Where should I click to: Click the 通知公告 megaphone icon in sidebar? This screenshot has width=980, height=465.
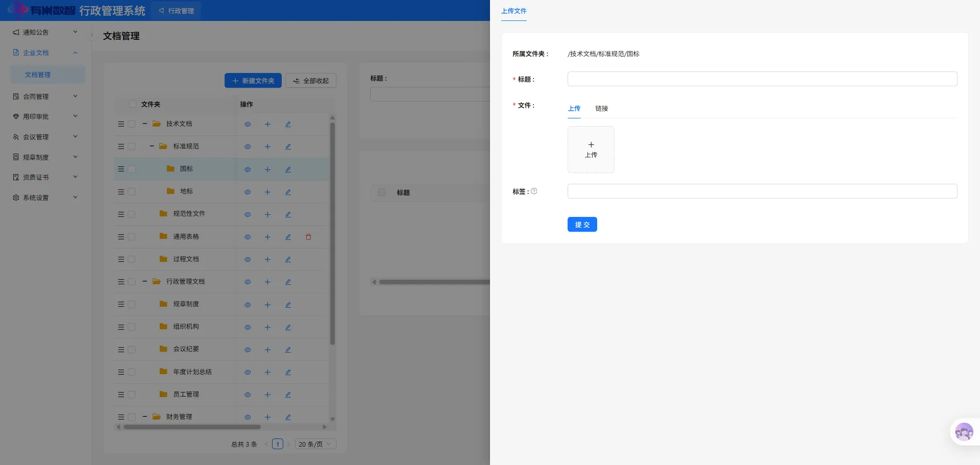[16, 32]
